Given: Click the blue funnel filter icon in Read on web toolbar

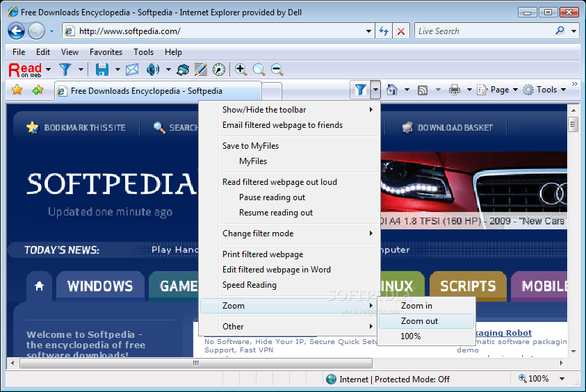Looking at the screenshot, I should pyautogui.click(x=65, y=70).
